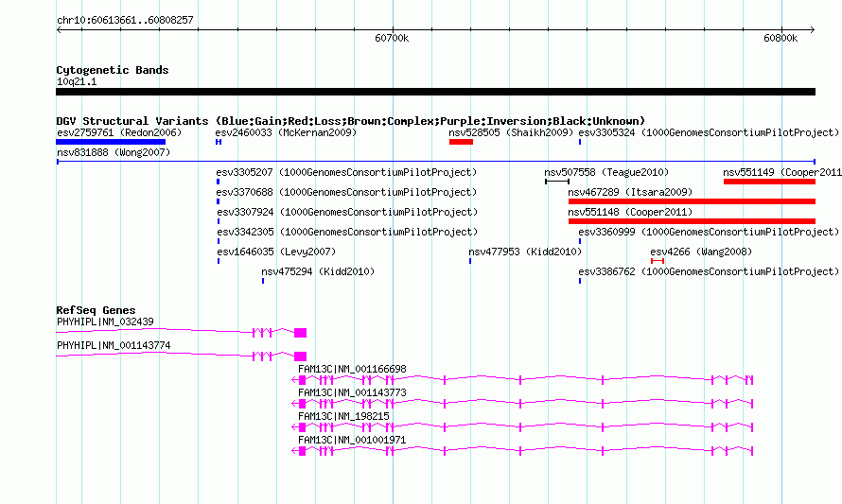Click the esv2460033 (McKernan2009) label

click(286, 132)
